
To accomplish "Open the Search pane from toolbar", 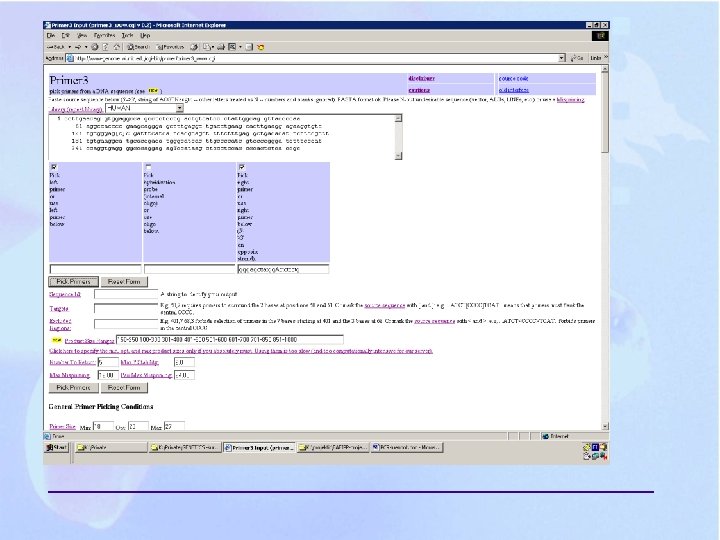I will 138,47.
